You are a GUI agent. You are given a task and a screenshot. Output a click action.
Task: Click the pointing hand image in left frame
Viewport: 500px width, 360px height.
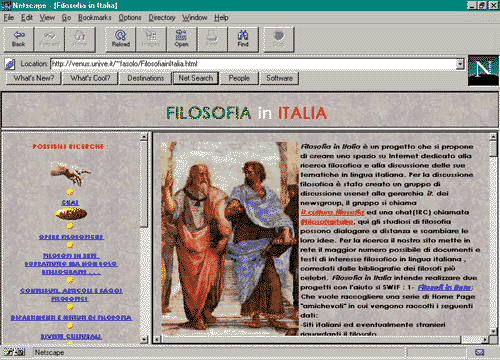(70, 174)
